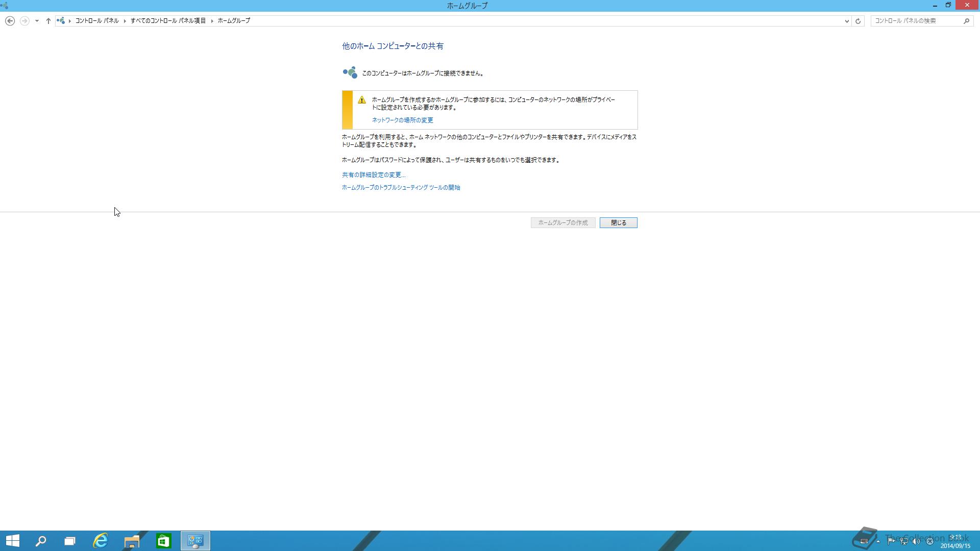Open Windows Store from taskbar

point(163,541)
